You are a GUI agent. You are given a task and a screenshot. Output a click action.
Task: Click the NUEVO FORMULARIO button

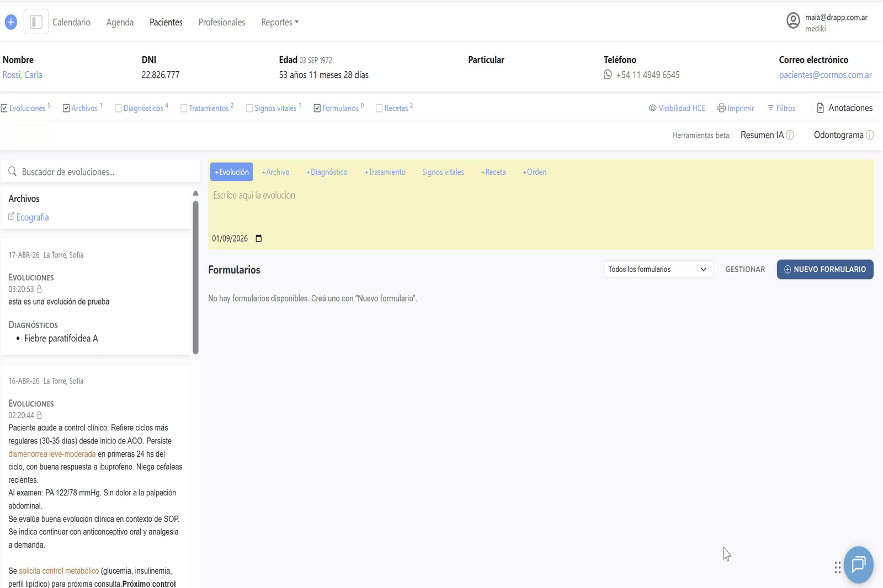pos(825,269)
